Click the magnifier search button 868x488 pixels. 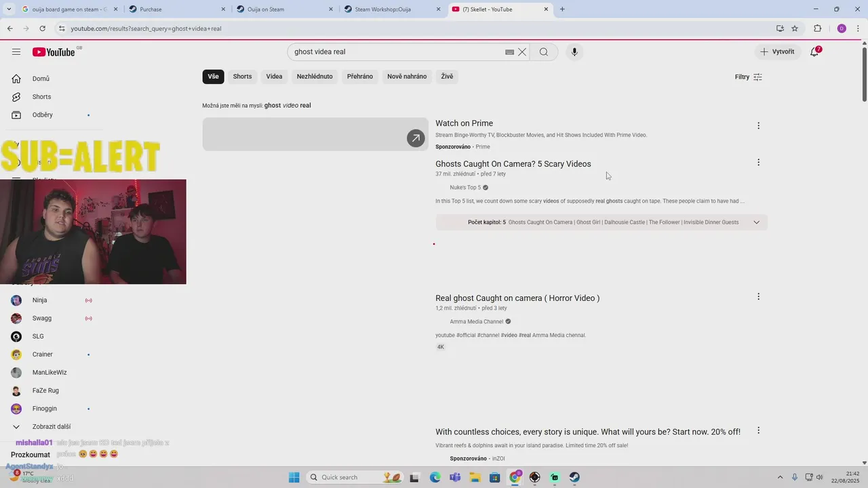tap(544, 52)
